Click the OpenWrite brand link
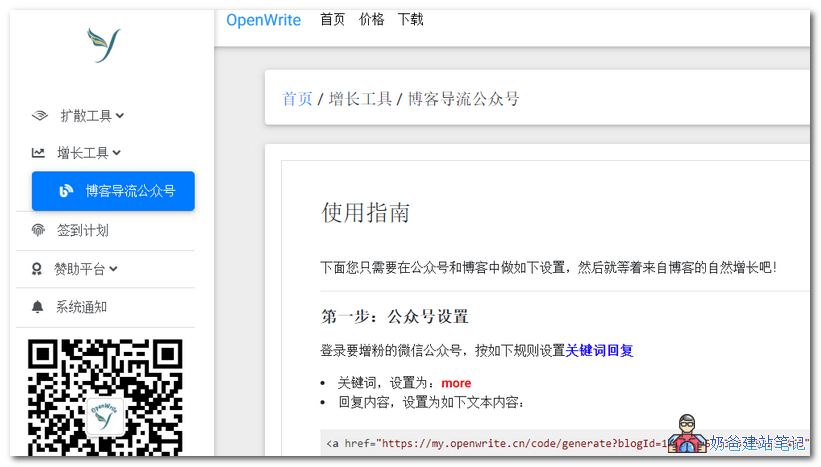This screenshot has width=821, height=467. click(263, 20)
